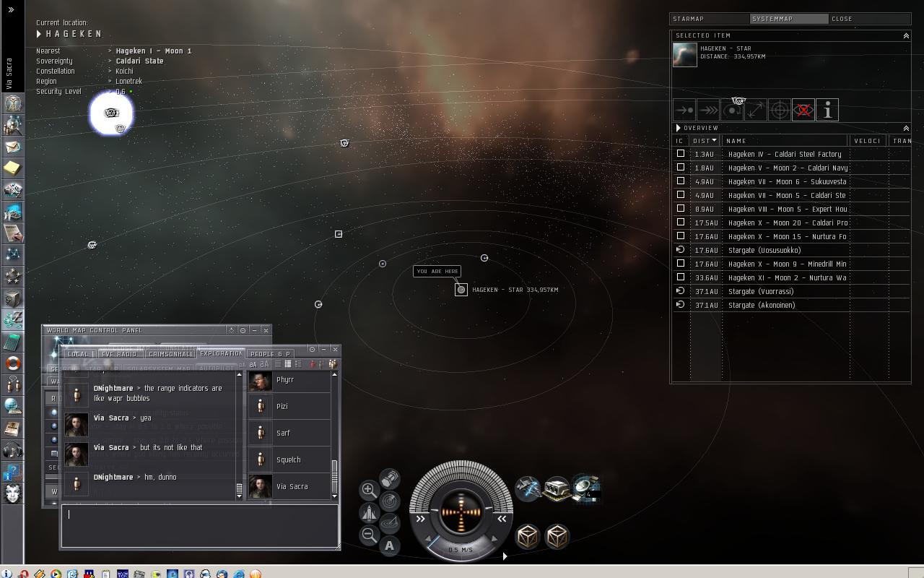Click the Show Info icon in Selected Item
This screenshot has height=578, width=924.
(827, 110)
